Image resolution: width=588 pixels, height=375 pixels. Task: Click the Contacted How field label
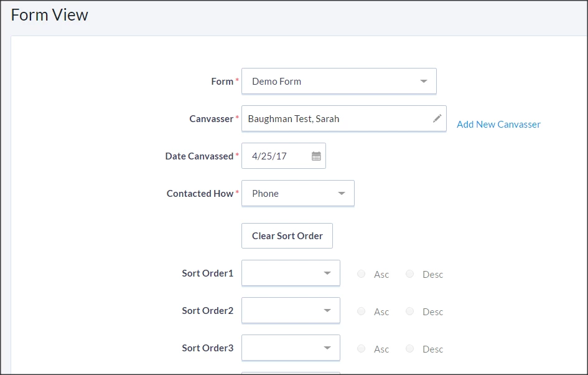tap(200, 193)
